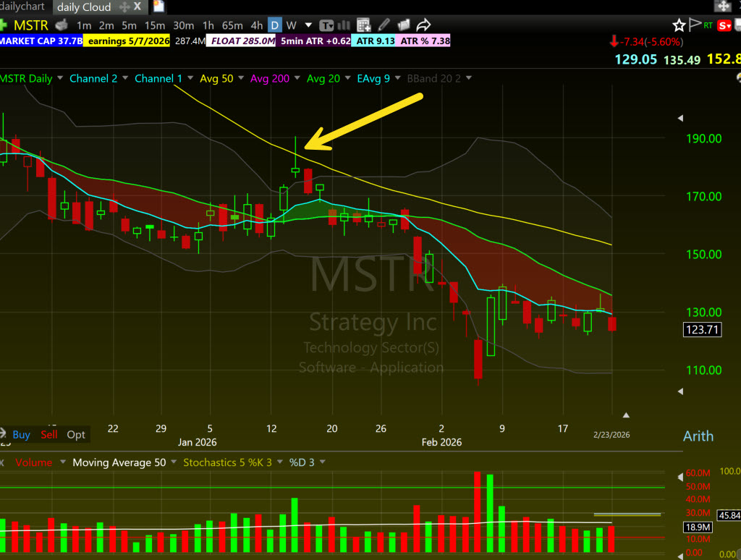Screen dimensions: 741x560
Task: Click the up triangle near the date axis
Action: tap(626, 415)
